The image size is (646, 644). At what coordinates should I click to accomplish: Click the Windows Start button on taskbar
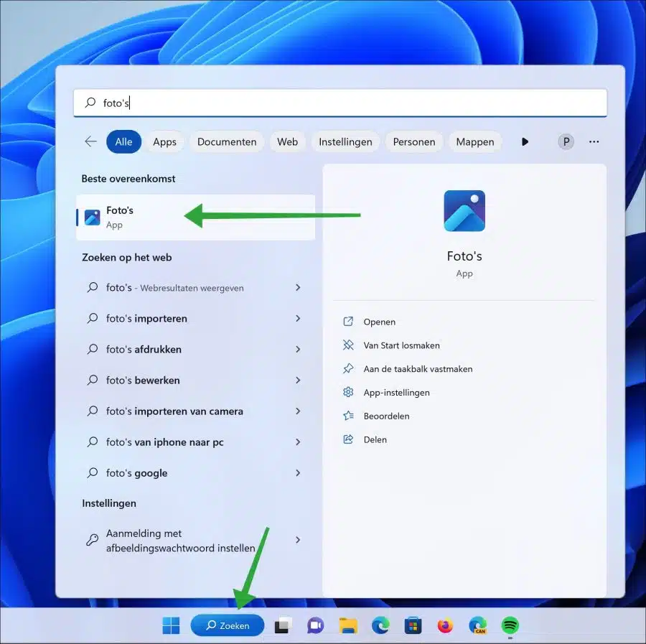171,625
